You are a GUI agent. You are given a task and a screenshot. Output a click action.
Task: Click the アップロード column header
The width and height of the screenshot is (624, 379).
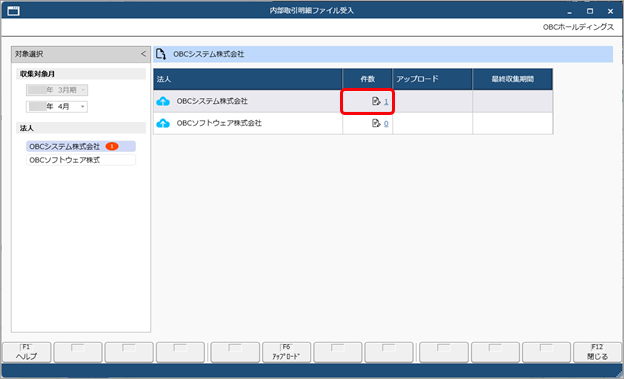pyautogui.click(x=433, y=79)
